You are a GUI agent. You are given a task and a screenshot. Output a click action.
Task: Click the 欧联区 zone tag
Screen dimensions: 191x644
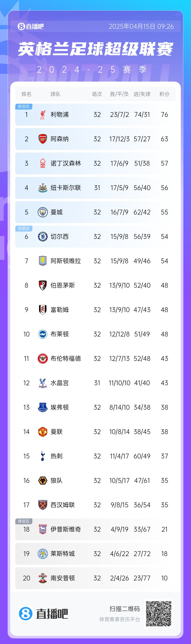(24, 228)
